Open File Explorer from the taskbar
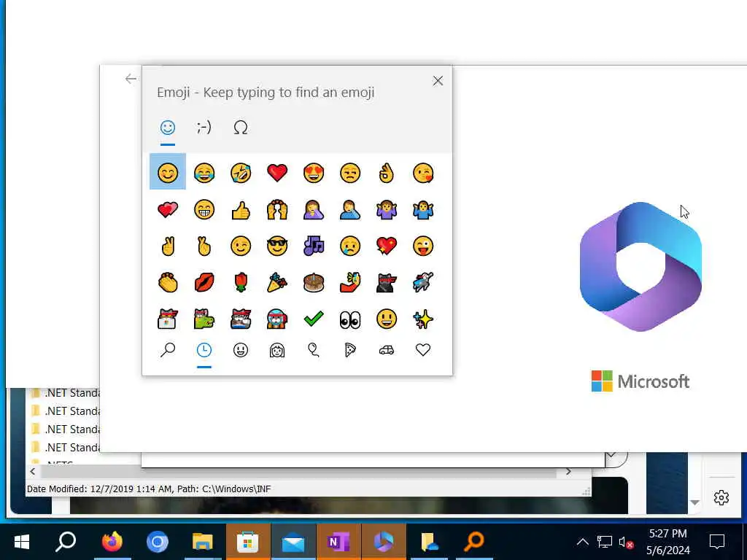This screenshot has width=747, height=560. [202, 542]
